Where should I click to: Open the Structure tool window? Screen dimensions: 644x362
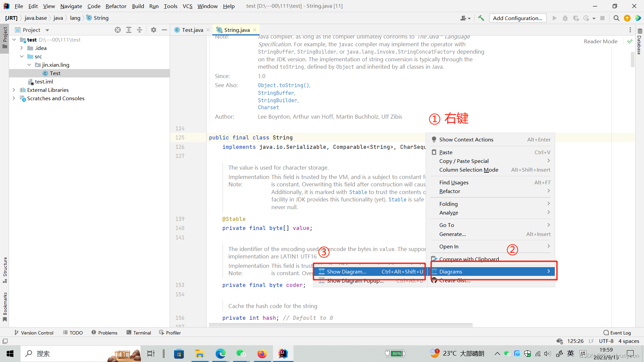pyautogui.click(x=5, y=270)
